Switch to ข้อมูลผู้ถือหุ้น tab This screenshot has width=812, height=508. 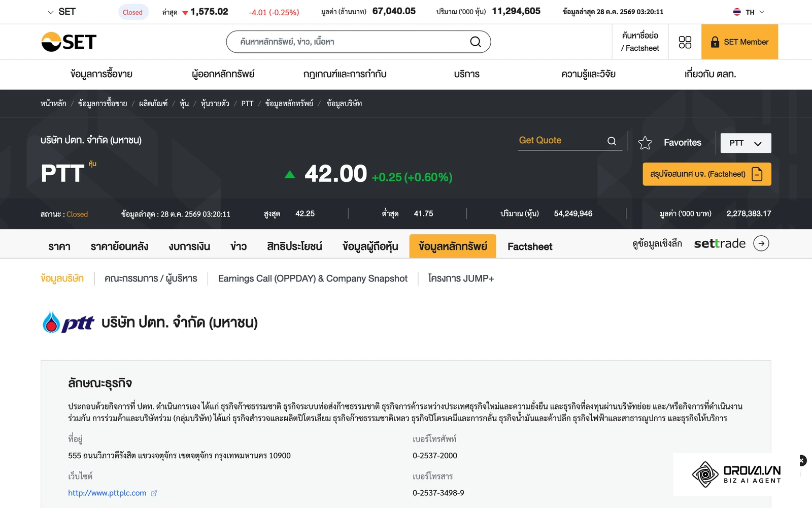click(370, 246)
